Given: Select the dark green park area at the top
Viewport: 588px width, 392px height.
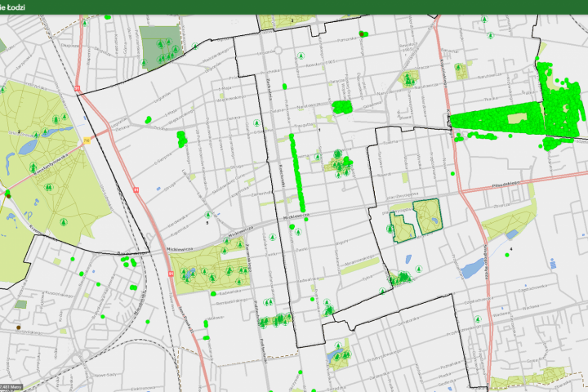Looking at the screenshot, I should pyautogui.click(x=161, y=47).
